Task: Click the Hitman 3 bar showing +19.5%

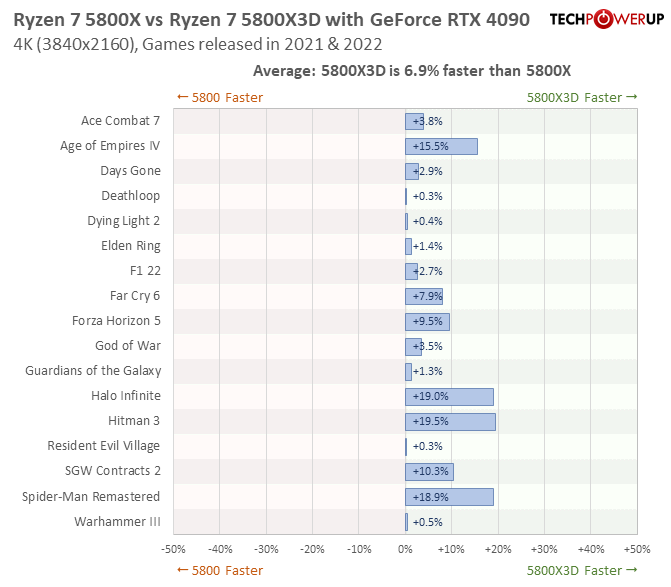Action: pos(450,421)
